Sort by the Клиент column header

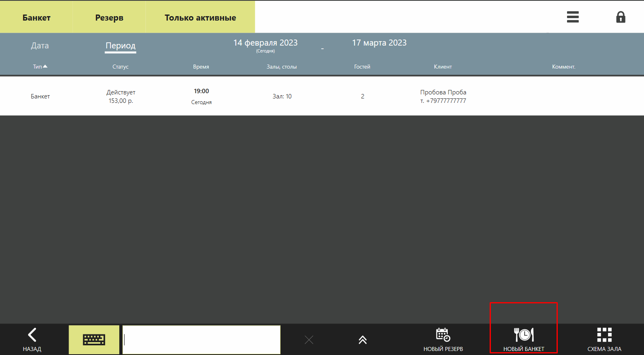tap(443, 67)
